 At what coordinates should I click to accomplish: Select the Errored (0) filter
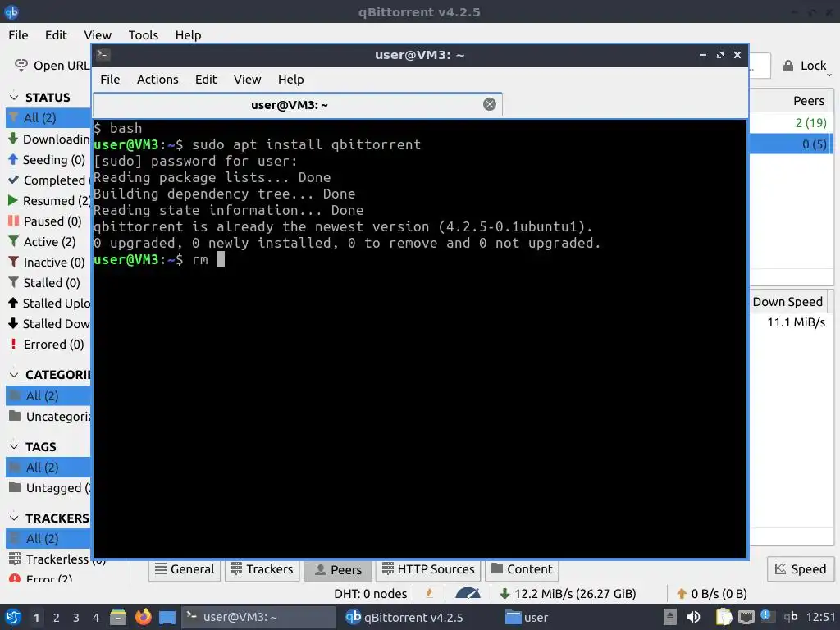tap(48, 344)
